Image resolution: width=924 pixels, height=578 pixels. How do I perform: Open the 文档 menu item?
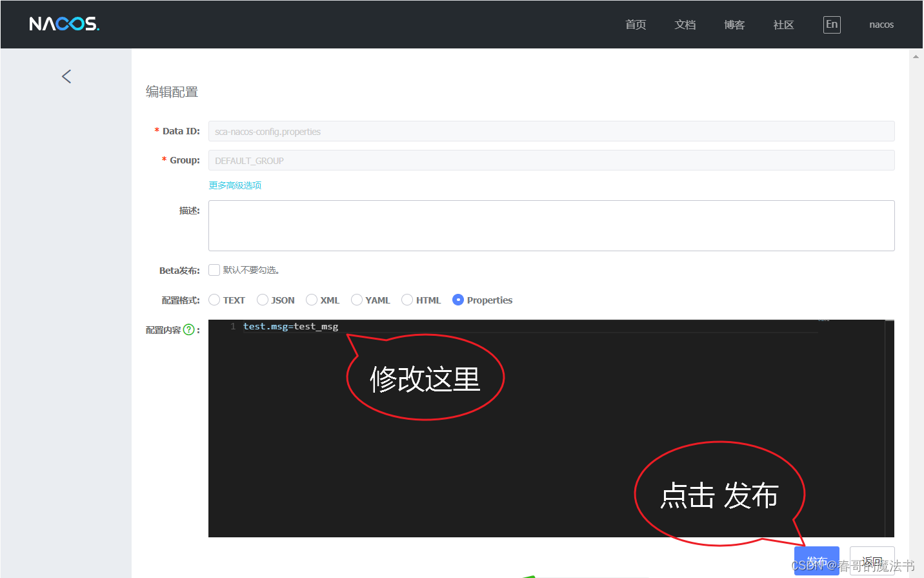[x=685, y=24]
